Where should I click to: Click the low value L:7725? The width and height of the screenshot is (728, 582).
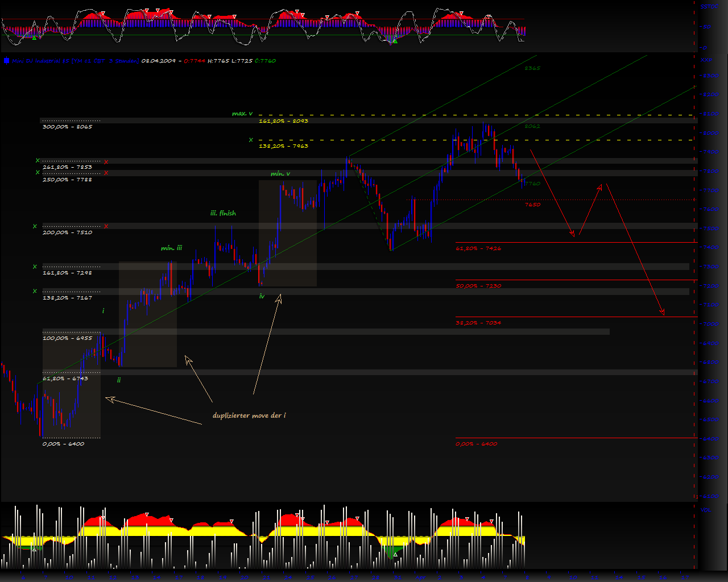point(242,61)
